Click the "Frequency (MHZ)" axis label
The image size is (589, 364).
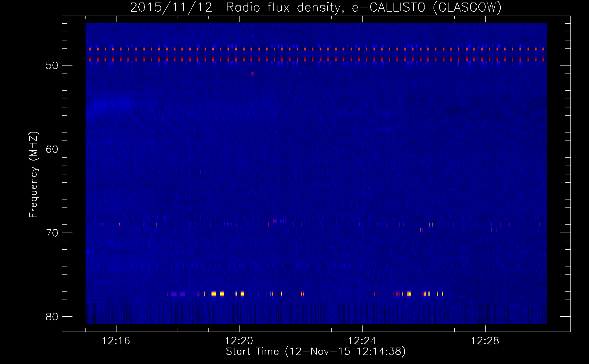click(x=33, y=175)
